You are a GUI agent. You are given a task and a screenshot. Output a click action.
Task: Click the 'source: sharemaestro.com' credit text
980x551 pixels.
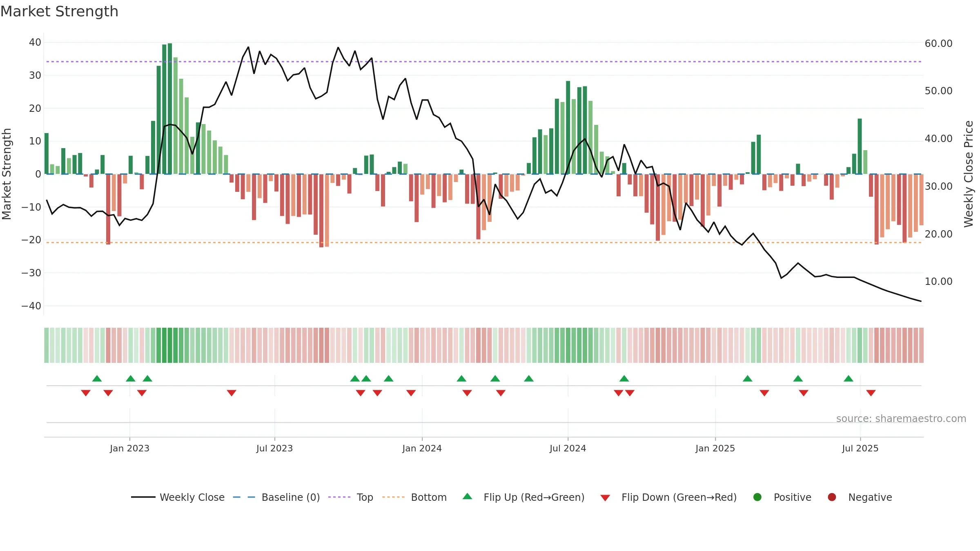[x=901, y=418]
